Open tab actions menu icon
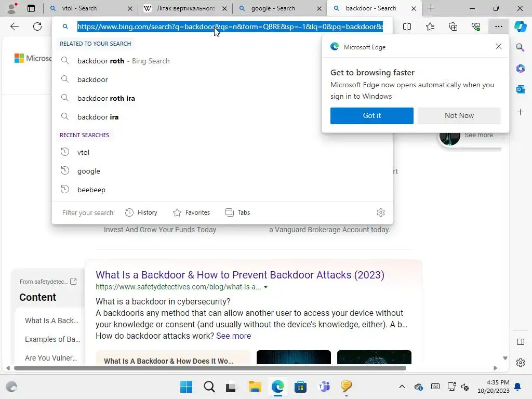The width and height of the screenshot is (532, 399). click(x=31, y=8)
